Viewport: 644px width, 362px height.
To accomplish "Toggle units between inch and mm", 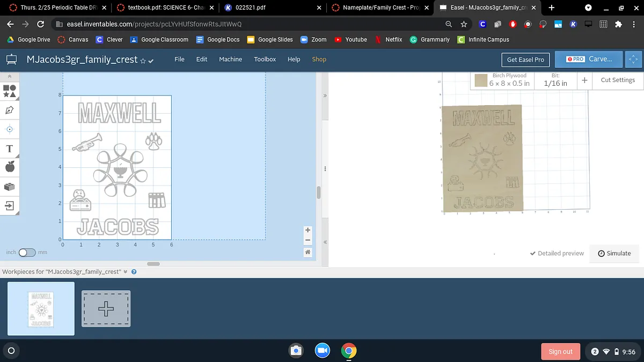I will coord(27,252).
